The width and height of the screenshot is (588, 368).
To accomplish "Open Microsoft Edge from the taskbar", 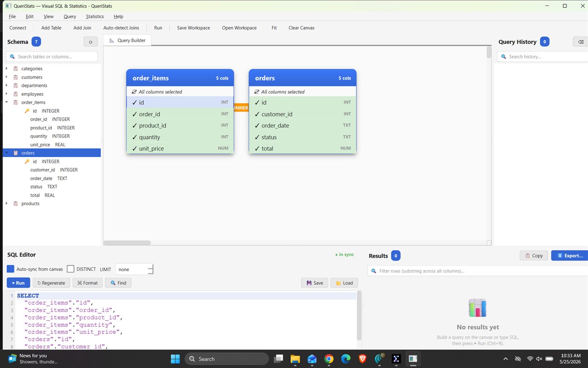I will [x=346, y=359].
